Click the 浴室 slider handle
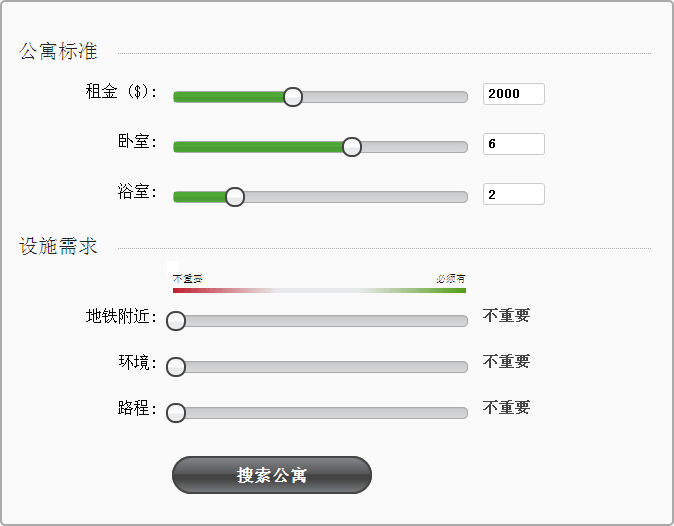Image resolution: width=674 pixels, height=526 pixels. click(x=234, y=197)
